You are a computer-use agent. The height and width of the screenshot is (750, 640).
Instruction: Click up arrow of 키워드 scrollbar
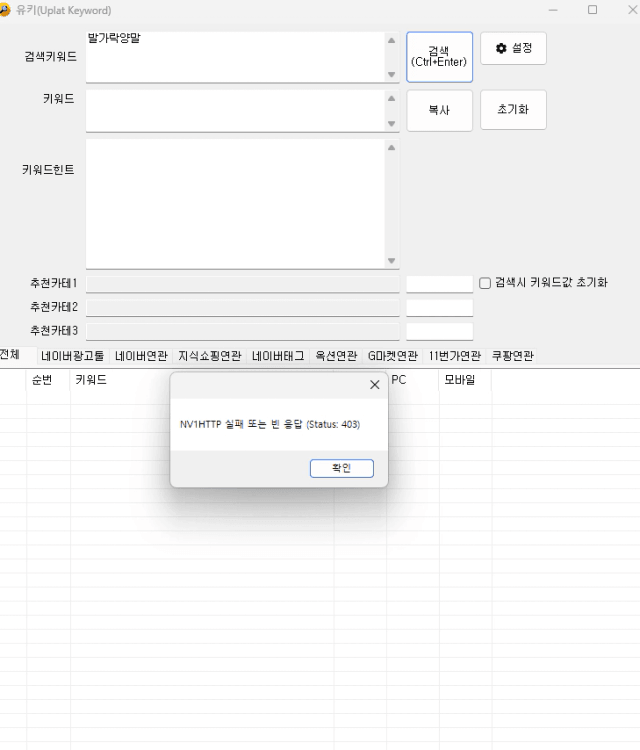coord(391,98)
